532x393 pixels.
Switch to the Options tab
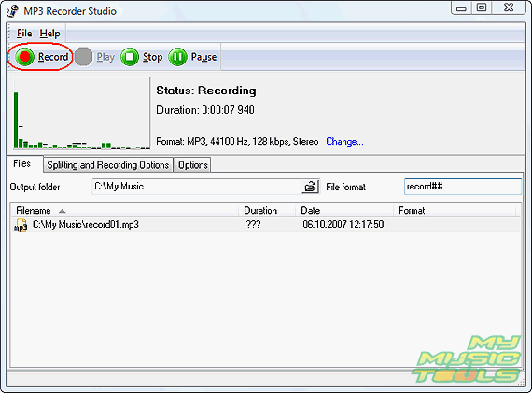click(192, 165)
